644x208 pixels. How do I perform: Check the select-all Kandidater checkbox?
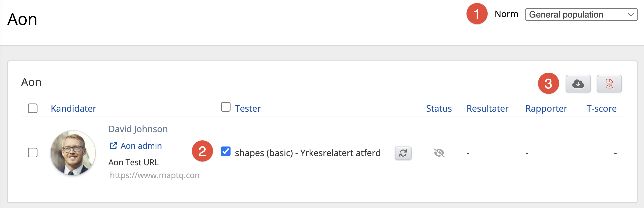(x=33, y=108)
